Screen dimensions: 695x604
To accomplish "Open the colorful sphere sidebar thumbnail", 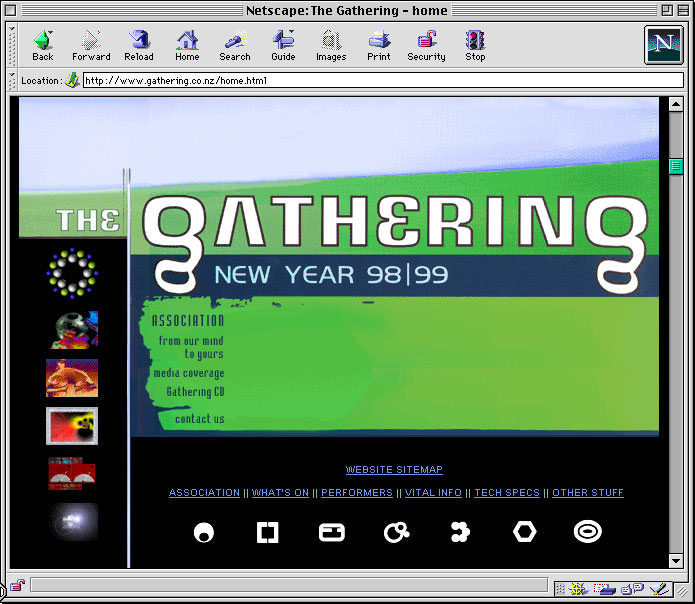I will pyautogui.click(x=74, y=330).
